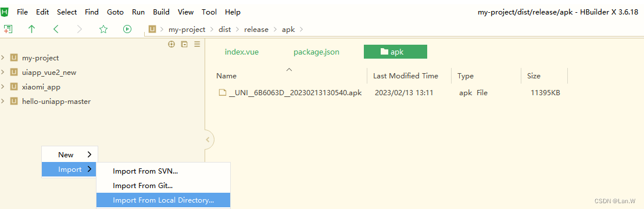Screen dimensions: 644x209
Task: Click the new file toolbar icon
Action: pos(8,29)
